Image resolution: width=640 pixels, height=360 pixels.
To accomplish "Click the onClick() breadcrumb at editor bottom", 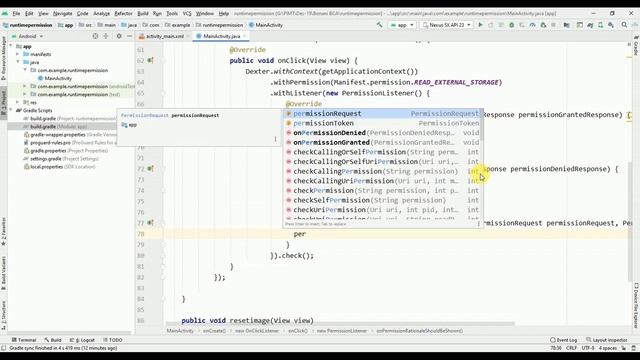I will pyautogui.click(x=298, y=331).
